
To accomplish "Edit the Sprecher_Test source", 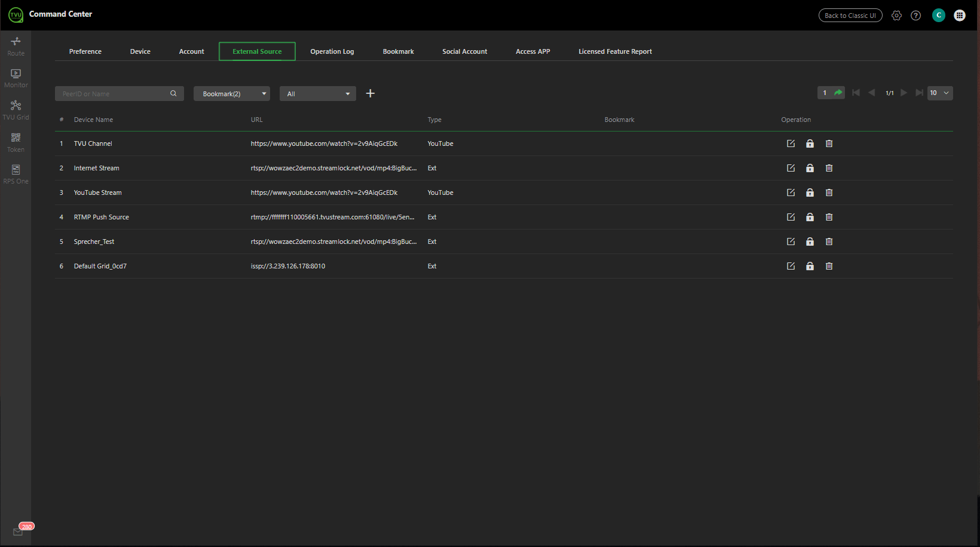I will [791, 242].
